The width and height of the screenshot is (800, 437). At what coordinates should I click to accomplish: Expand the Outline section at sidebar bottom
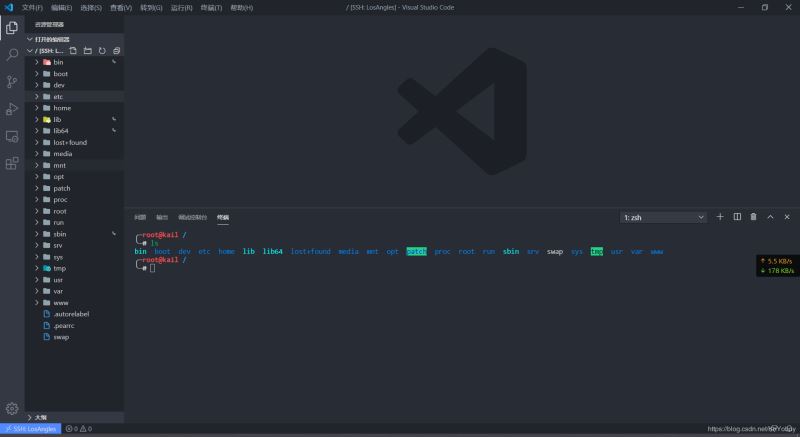pos(74,417)
